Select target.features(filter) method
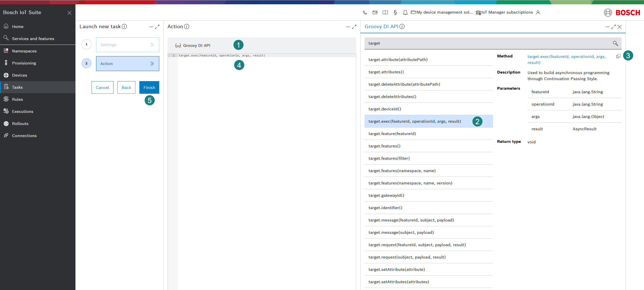644x290 pixels. click(x=429, y=158)
